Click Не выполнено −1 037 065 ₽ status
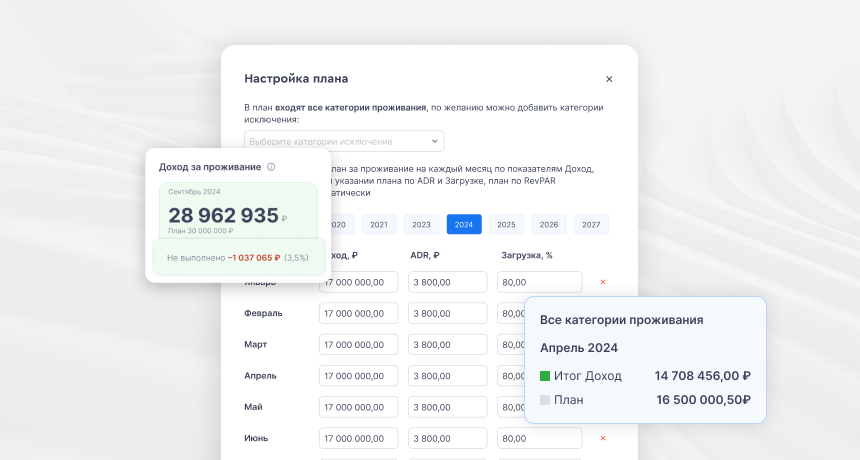 [237, 257]
